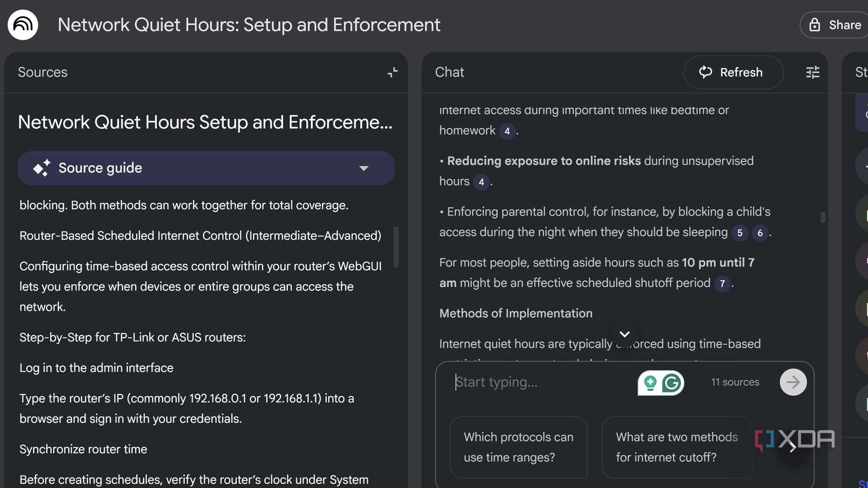The image size is (868, 488).
Task: Collapse the Sources panel
Action: click(392, 72)
